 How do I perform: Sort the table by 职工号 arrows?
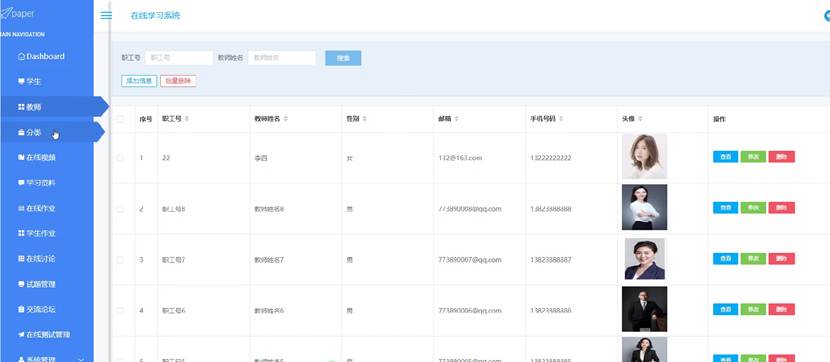pos(187,119)
